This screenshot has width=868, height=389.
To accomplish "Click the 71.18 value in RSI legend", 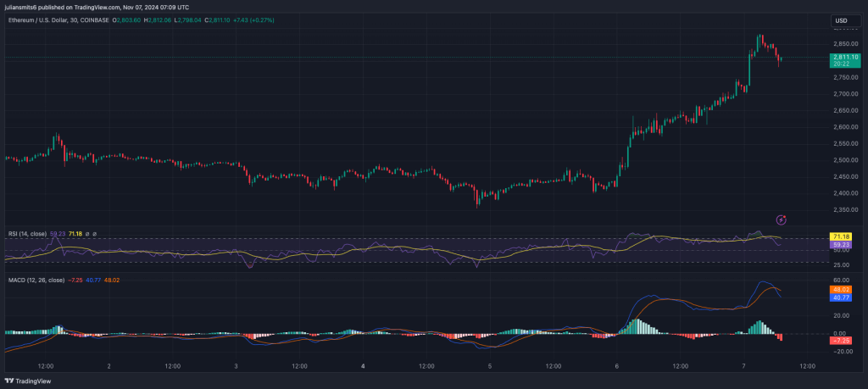I will click(75, 234).
